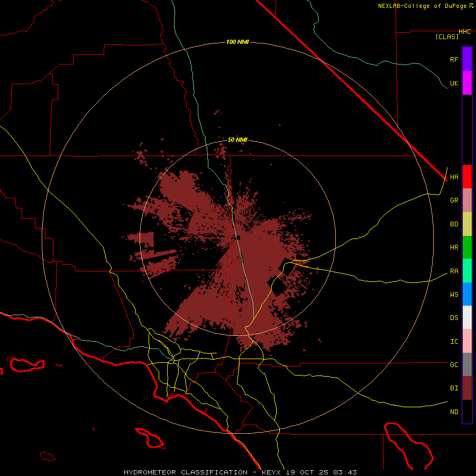476x476 pixels.
Task: Click the ND black legend swatch
Action: [467, 411]
